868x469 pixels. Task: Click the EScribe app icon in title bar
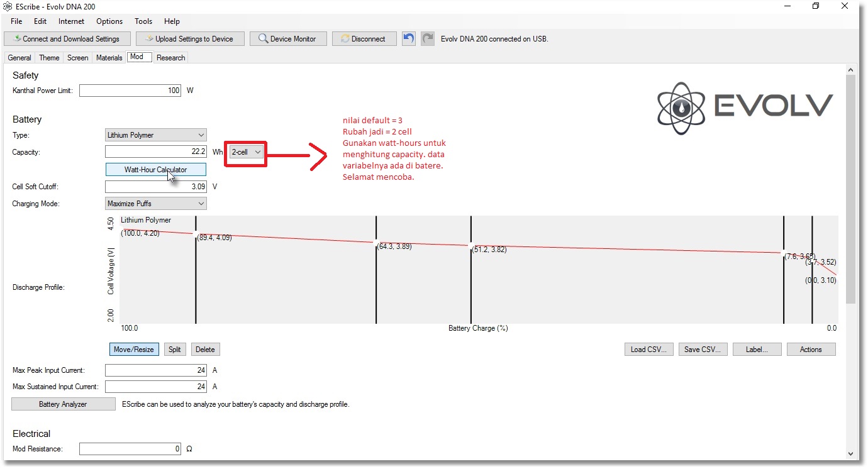[x=8, y=6]
